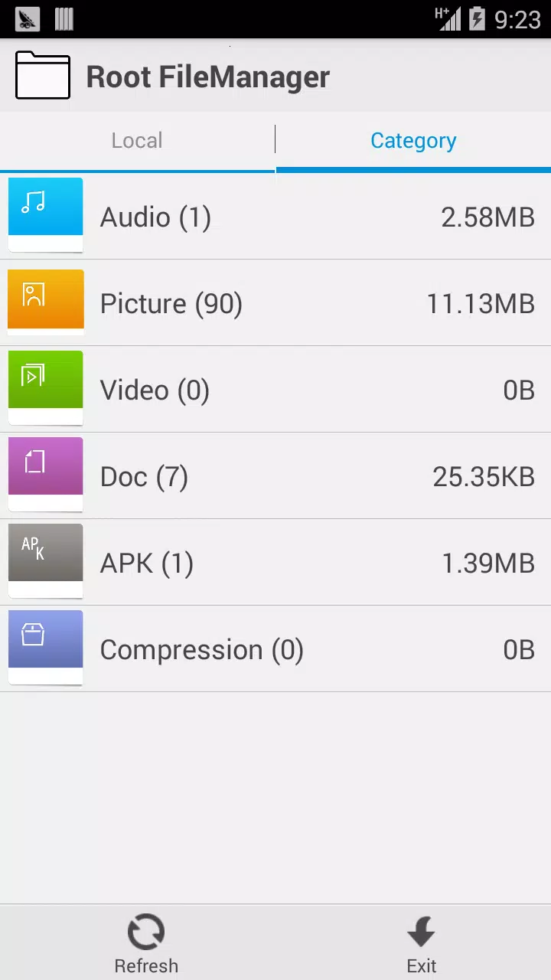Tap the Root FileManager title text
The width and height of the screenshot is (551, 980).
click(x=208, y=77)
